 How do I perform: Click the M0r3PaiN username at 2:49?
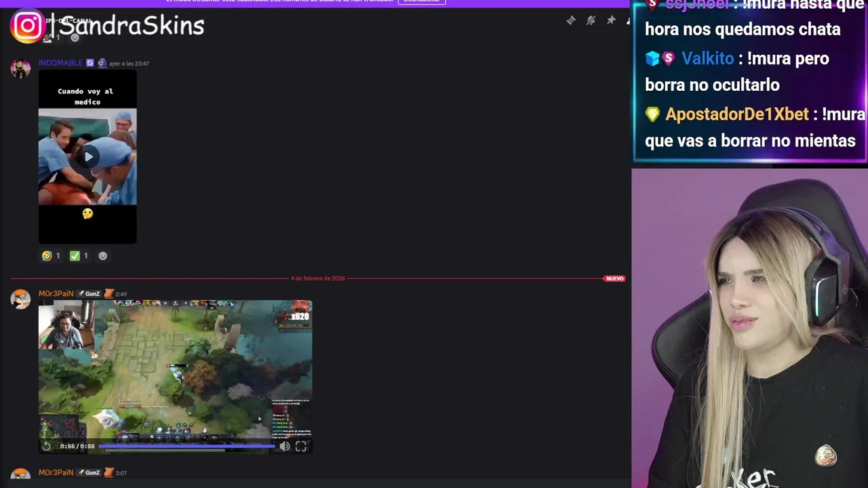coord(56,293)
